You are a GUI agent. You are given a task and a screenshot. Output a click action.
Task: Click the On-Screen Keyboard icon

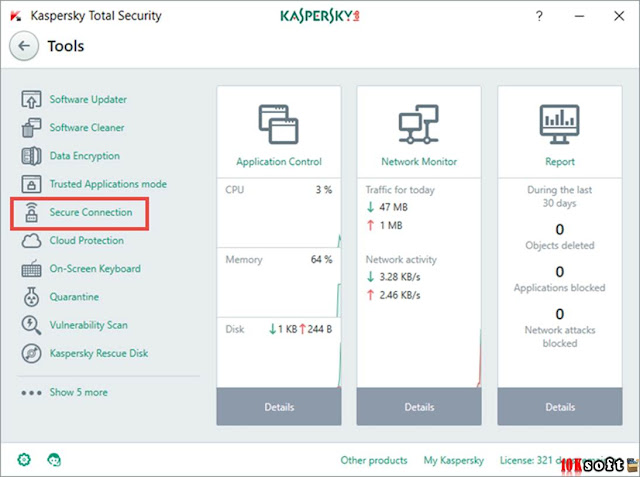tap(31, 269)
